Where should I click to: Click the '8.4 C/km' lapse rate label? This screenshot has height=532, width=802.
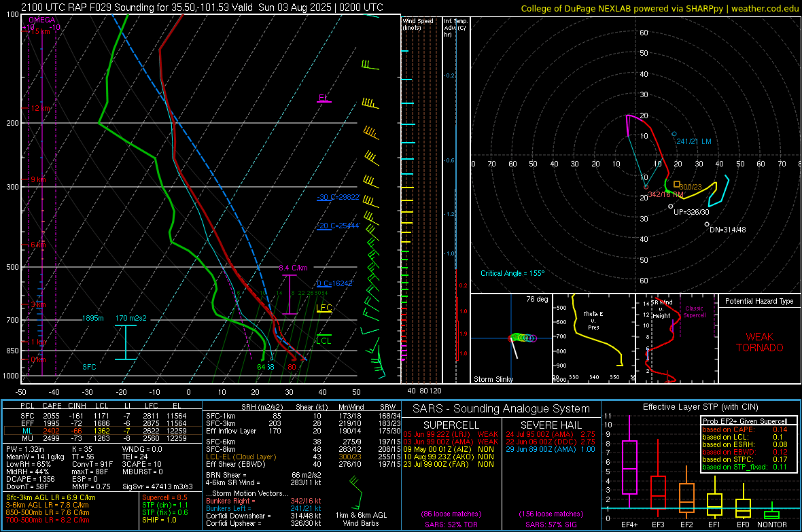coord(293,268)
